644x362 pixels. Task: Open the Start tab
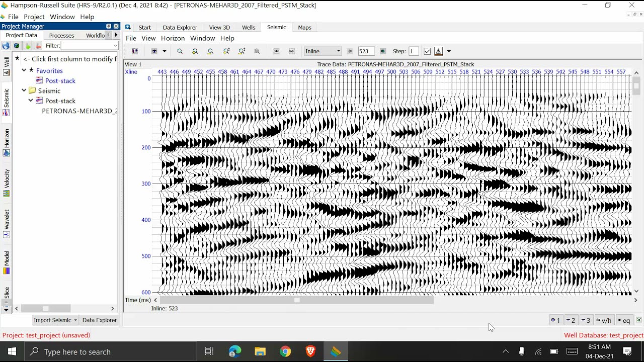(x=145, y=27)
